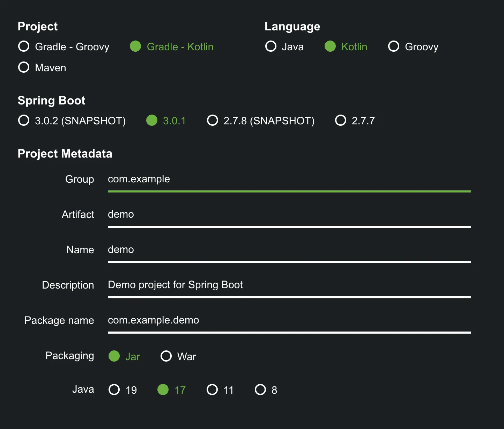
Task: Pick Groovy as the language
Action: click(394, 46)
